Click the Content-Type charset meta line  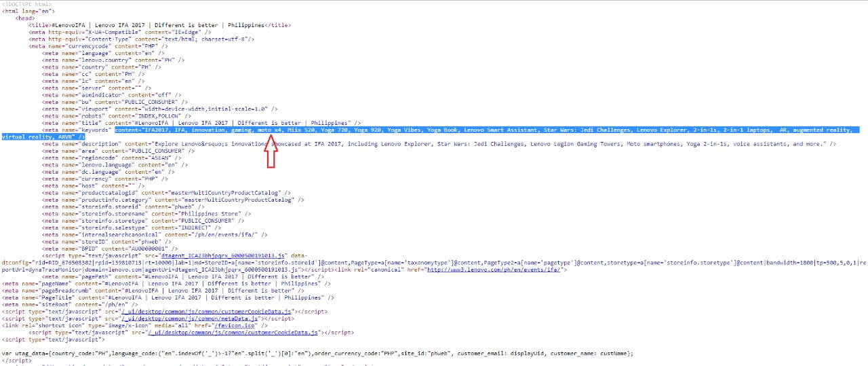coord(142,39)
